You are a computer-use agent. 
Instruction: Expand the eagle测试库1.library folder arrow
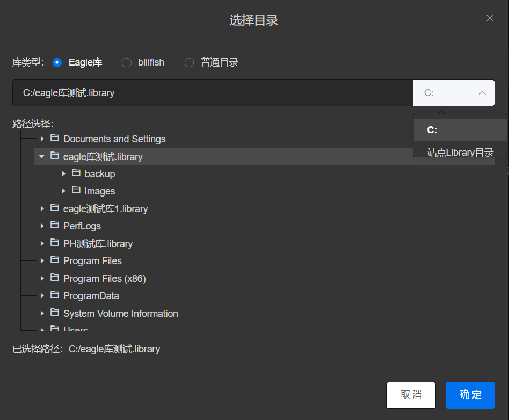click(42, 208)
